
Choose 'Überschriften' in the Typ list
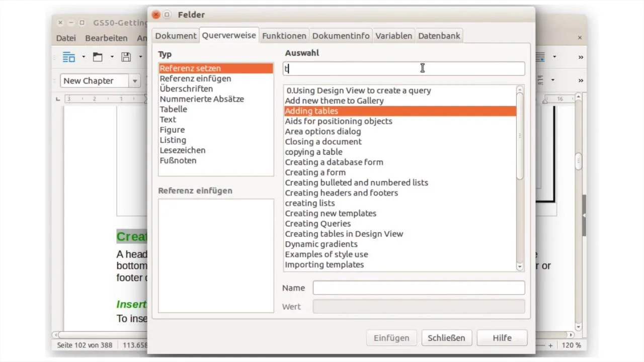[216, 88]
